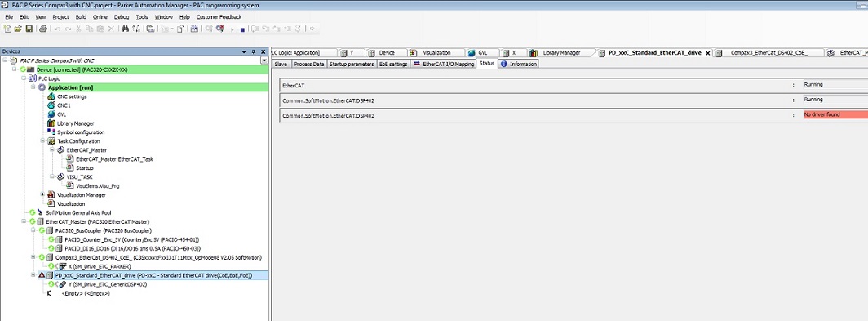Click the GVL globe icon in device tree

point(51,114)
